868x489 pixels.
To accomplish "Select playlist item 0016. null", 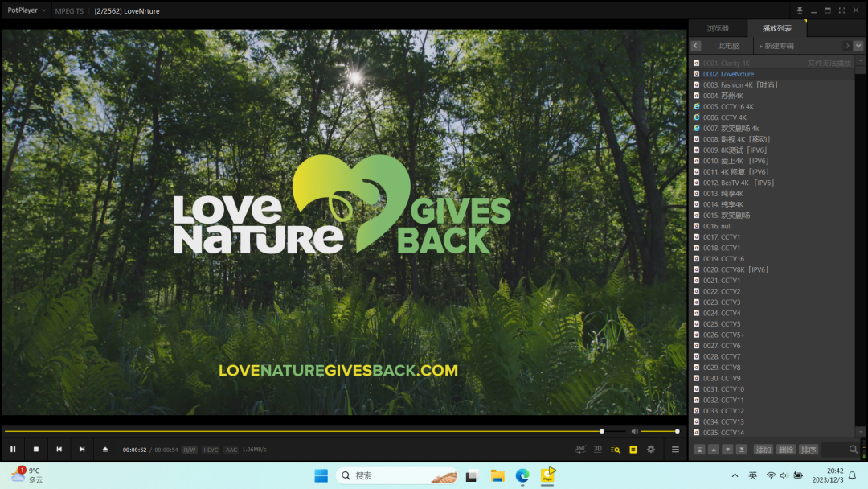I will click(x=773, y=226).
